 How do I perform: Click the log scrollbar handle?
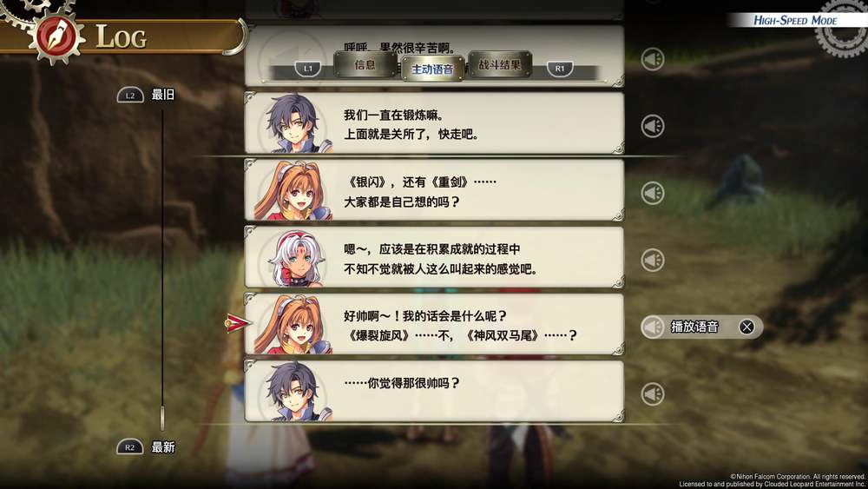point(162,418)
